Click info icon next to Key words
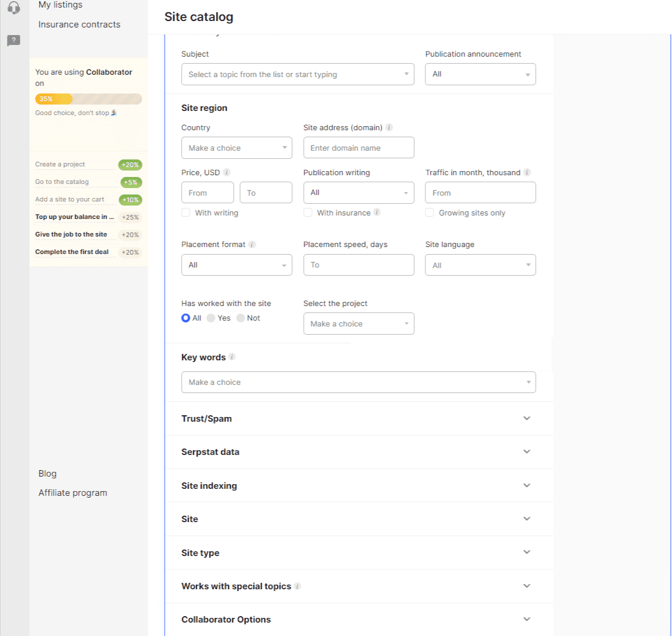 tap(232, 357)
